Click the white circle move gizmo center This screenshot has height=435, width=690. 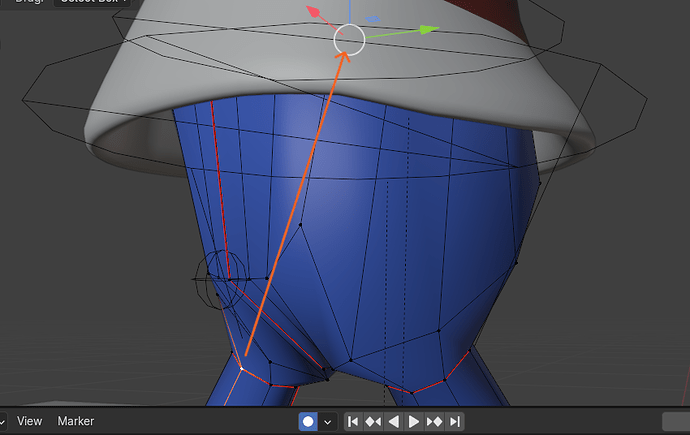[x=349, y=40]
